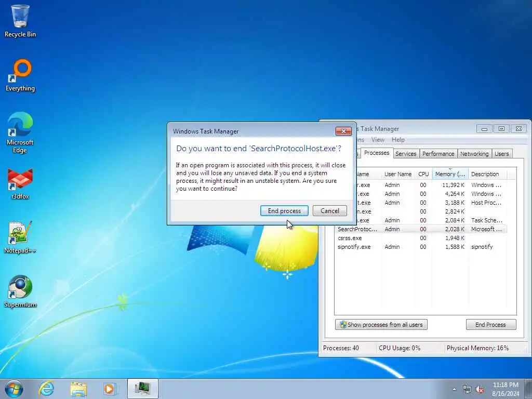Switch to the Processes tab
Image resolution: width=532 pixels, height=399 pixels.
pyautogui.click(x=377, y=153)
